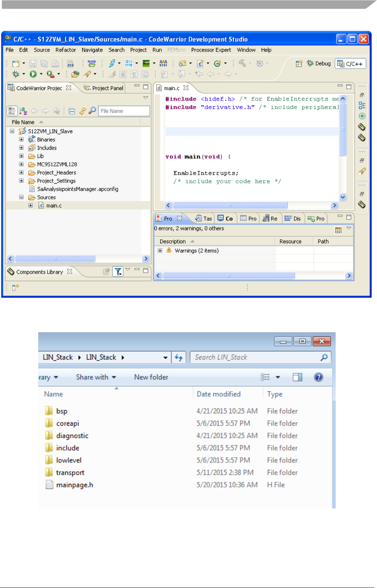Click the A-Z sort icon in project panel

pyautogui.click(x=23, y=111)
